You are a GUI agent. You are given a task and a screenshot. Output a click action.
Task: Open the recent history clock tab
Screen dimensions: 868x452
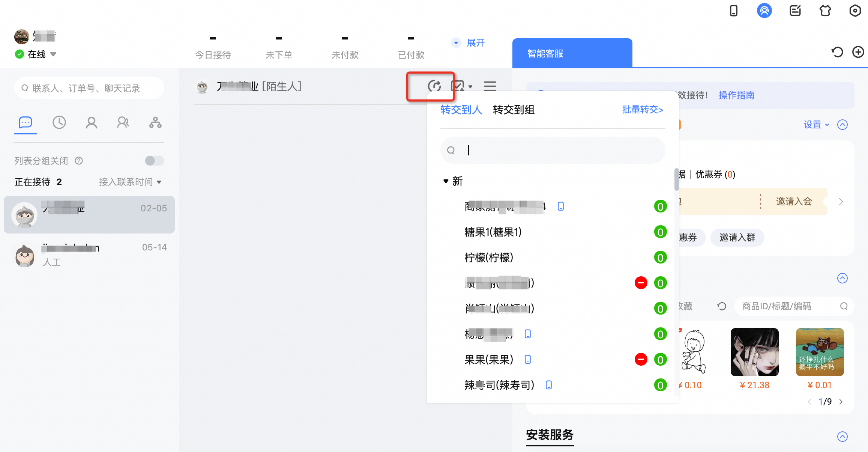(x=59, y=122)
